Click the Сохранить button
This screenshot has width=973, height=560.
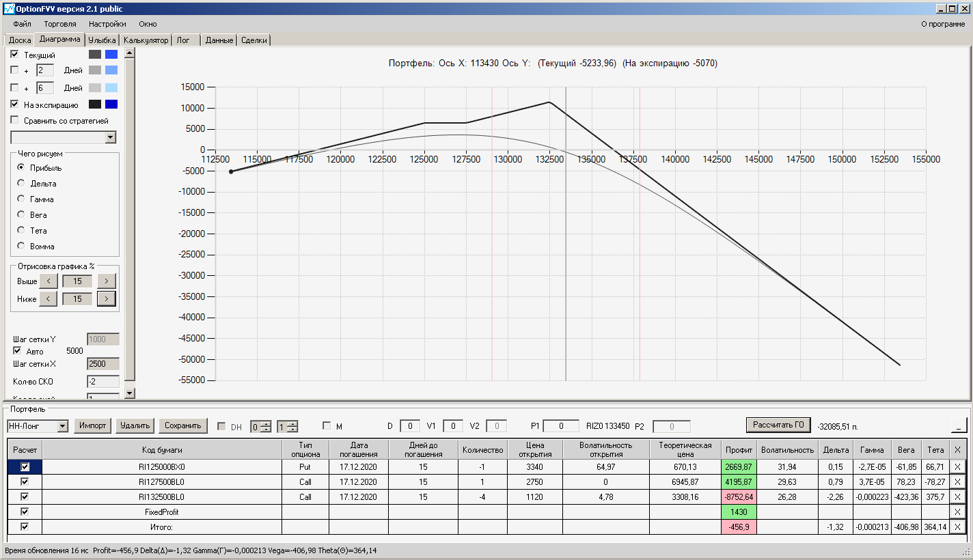coord(183,425)
